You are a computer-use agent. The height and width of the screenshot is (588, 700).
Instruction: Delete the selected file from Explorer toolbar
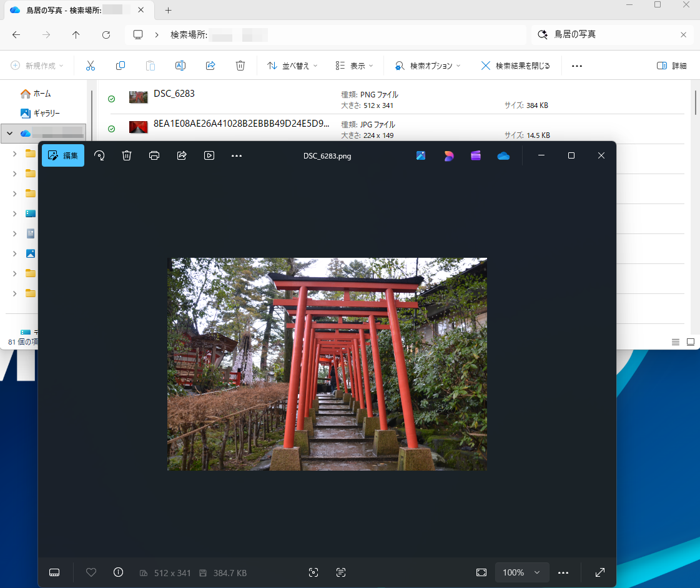tap(240, 66)
